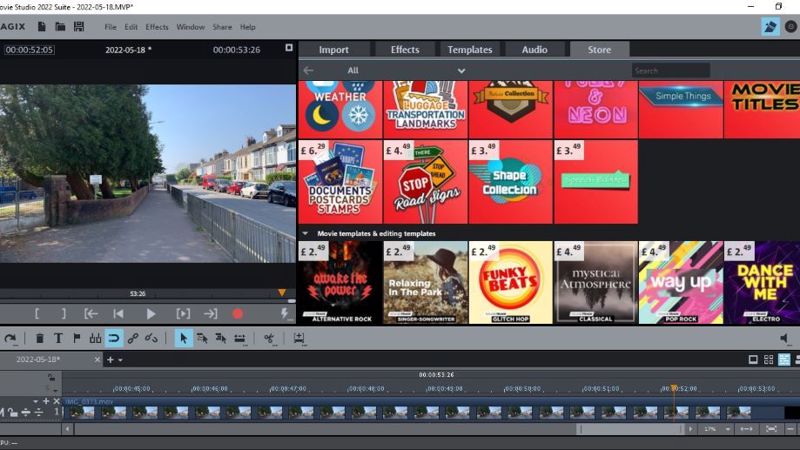This screenshot has width=800, height=450.
Task: Select the single-track mouse mode
Action: click(202, 338)
